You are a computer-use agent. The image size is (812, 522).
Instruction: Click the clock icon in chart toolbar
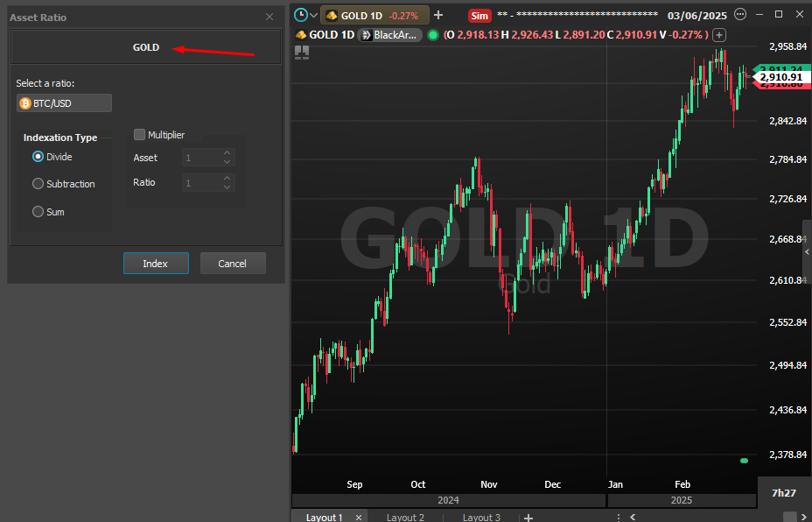click(x=301, y=15)
